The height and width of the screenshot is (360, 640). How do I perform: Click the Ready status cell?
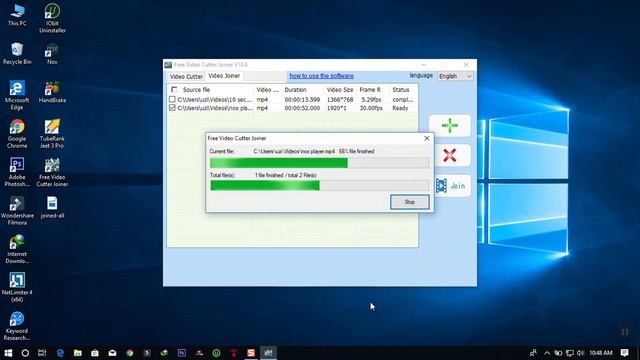[400, 108]
